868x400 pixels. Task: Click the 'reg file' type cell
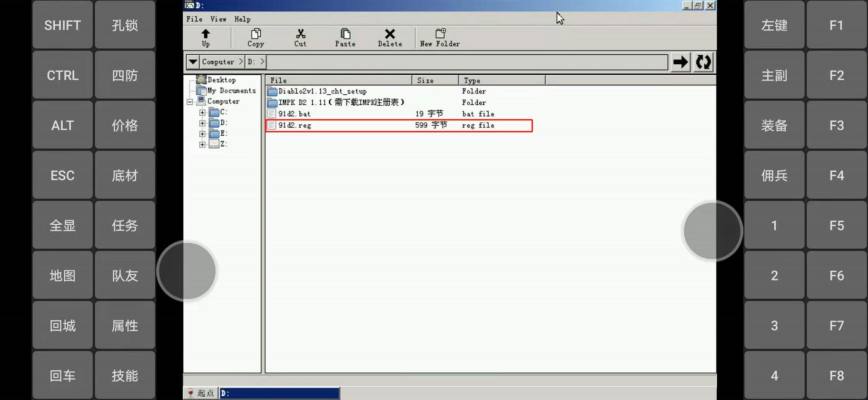coord(478,125)
